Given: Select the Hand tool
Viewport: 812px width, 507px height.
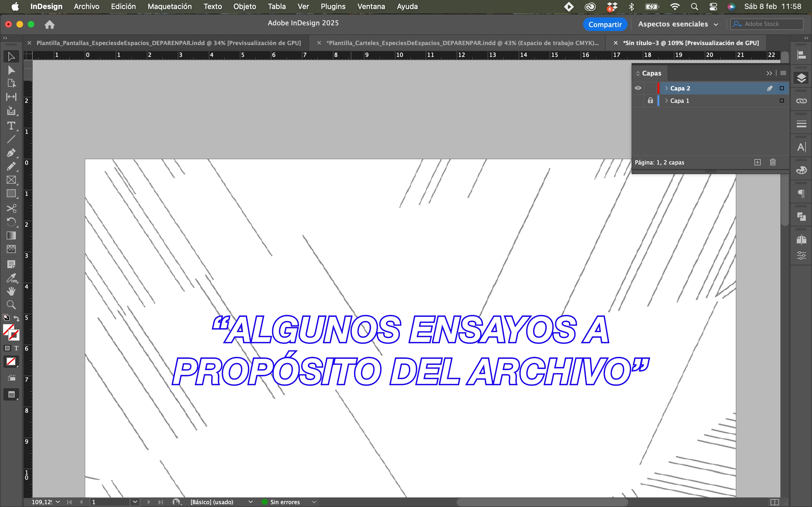Looking at the screenshot, I should [11, 291].
